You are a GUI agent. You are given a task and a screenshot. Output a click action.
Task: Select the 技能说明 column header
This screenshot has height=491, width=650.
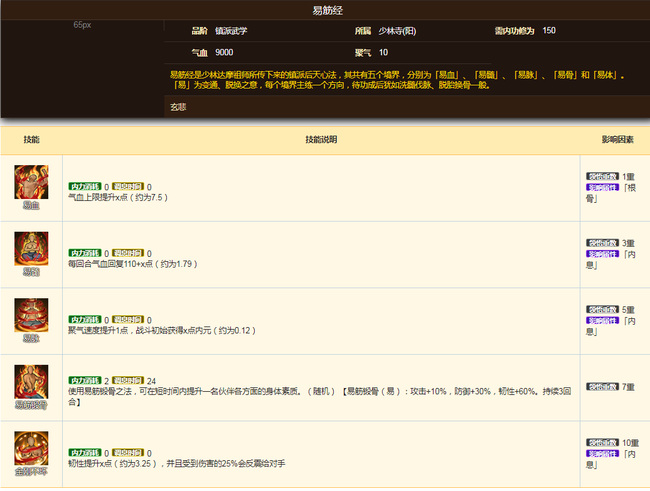click(x=321, y=140)
